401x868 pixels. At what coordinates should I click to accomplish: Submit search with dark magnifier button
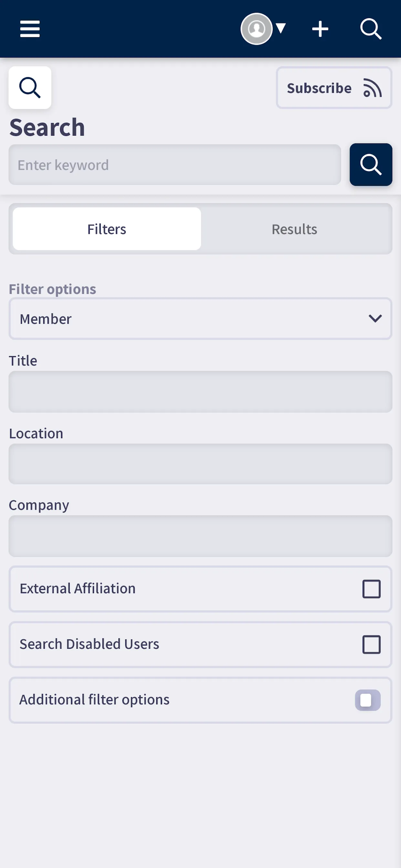pos(371,165)
